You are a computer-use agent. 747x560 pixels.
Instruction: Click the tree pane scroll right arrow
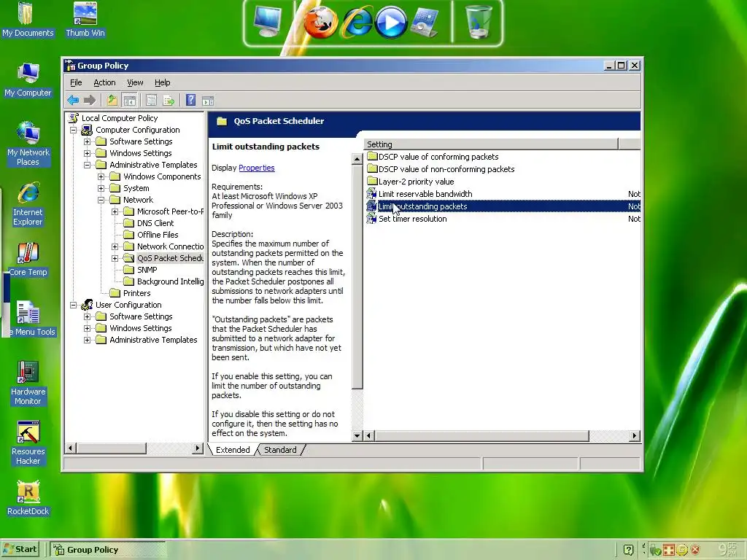[198, 448]
